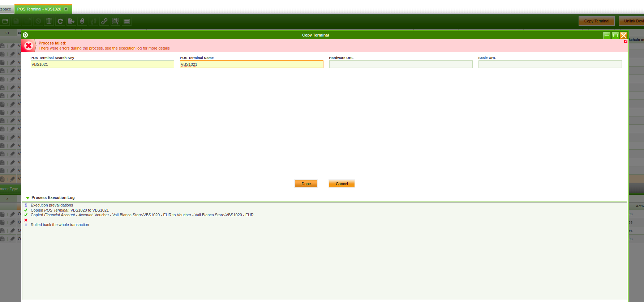Click the Done button
The image size is (644, 302).
[x=306, y=184]
